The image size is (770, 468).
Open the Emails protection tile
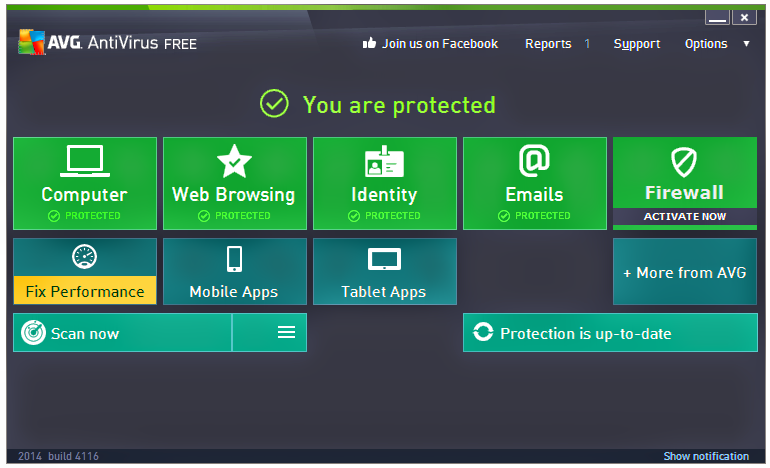point(535,183)
